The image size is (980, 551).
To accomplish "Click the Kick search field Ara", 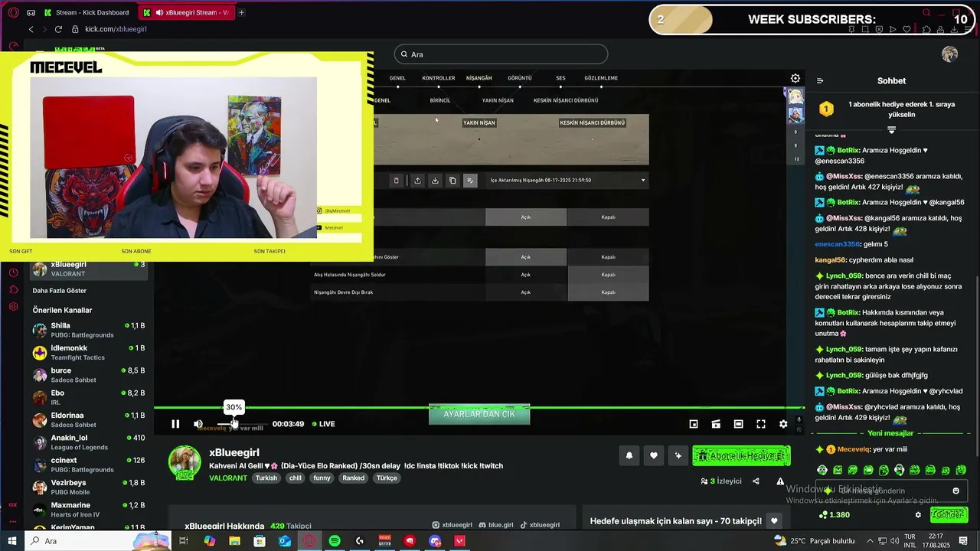I will click(x=501, y=54).
